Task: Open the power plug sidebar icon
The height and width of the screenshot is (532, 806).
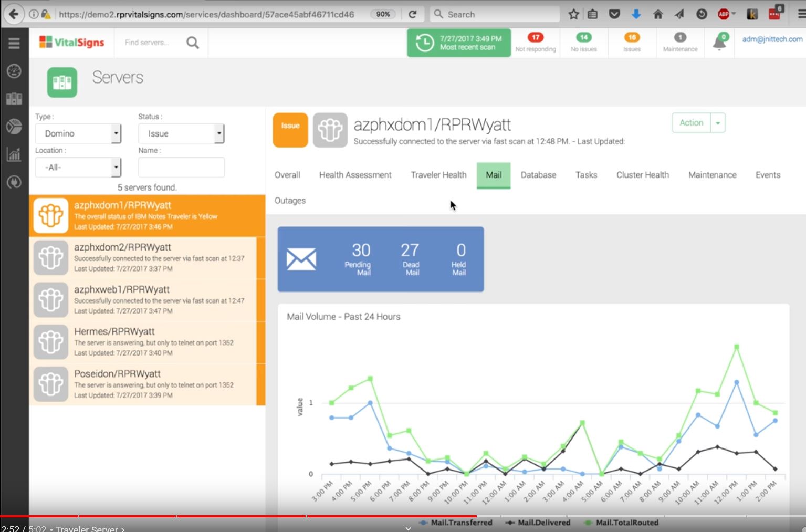Action: pyautogui.click(x=14, y=182)
